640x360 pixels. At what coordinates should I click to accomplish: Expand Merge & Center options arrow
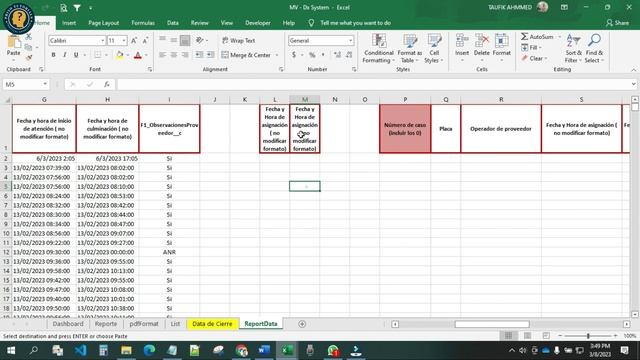pyautogui.click(x=277, y=55)
